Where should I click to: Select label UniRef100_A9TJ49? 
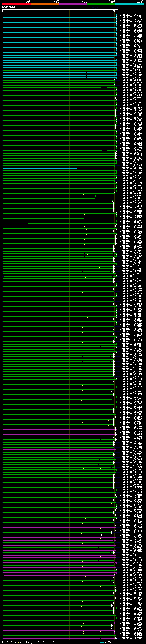pyautogui.click(x=131, y=165)
